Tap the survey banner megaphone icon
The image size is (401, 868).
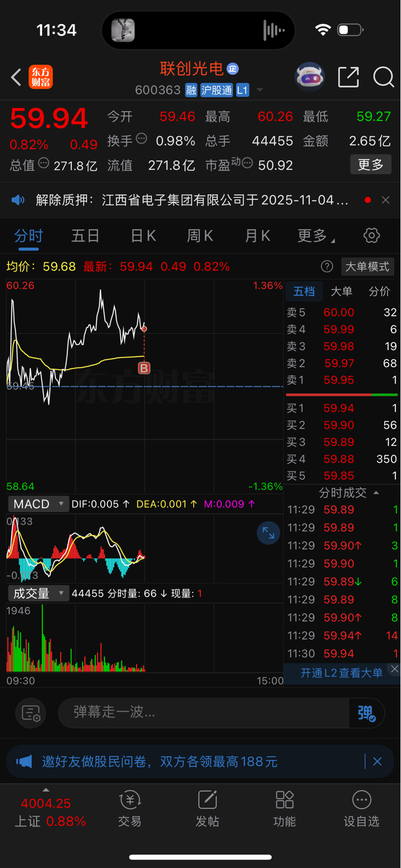point(24,762)
